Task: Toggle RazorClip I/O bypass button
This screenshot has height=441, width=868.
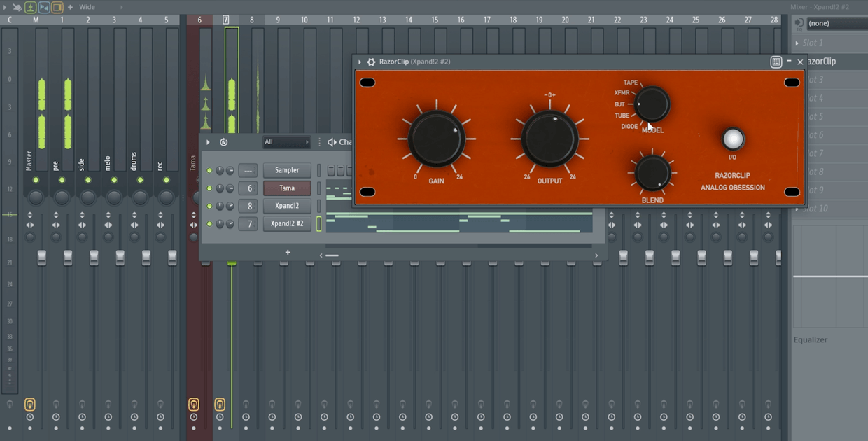Action: (732, 139)
